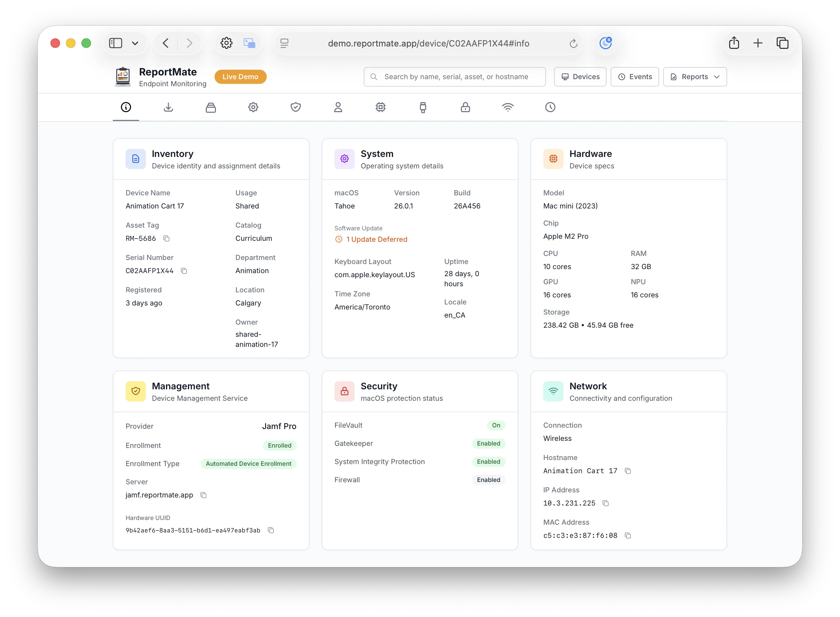This screenshot has width=840, height=617.
Task: Click the Inventory card document icon
Action: pyautogui.click(x=136, y=159)
